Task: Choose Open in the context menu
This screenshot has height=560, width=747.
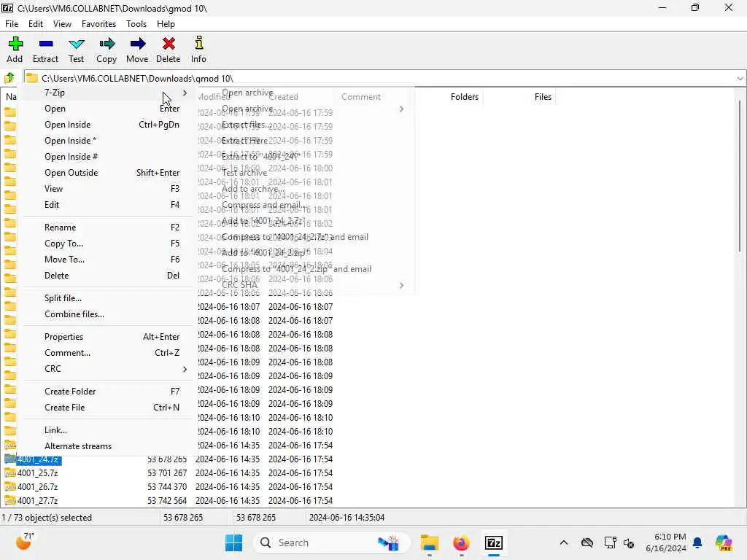Action: (107, 109)
